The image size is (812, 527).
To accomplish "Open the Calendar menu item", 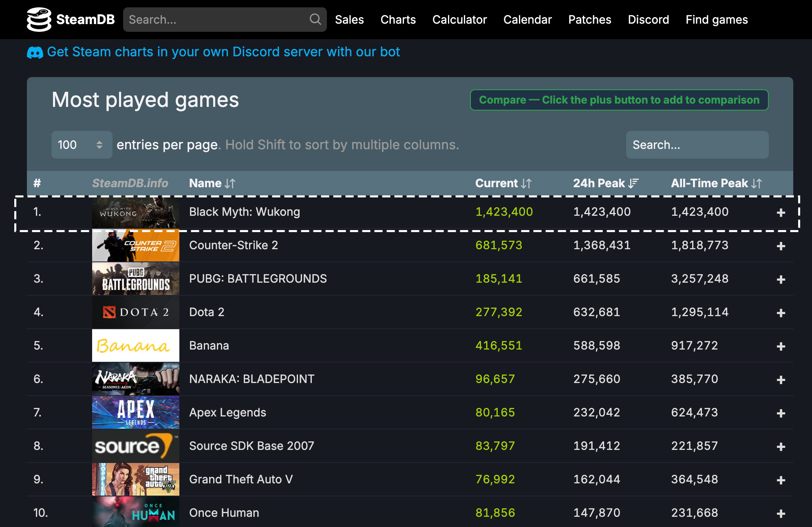I will coord(527,20).
